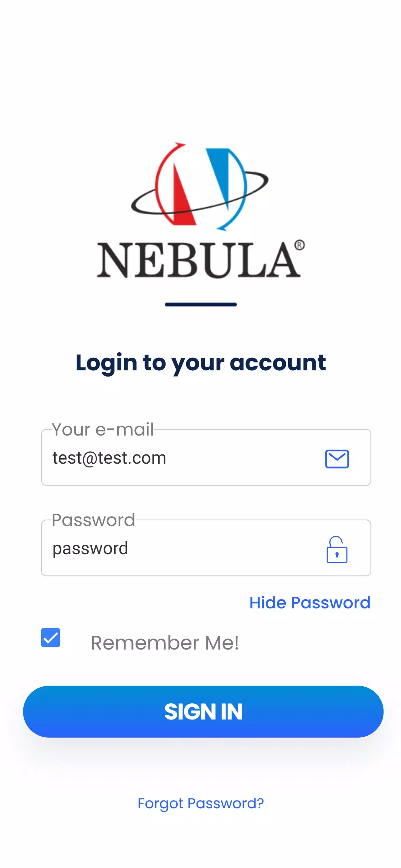Click the SIGN IN button
Screen dimensions: 401x868
tap(203, 712)
